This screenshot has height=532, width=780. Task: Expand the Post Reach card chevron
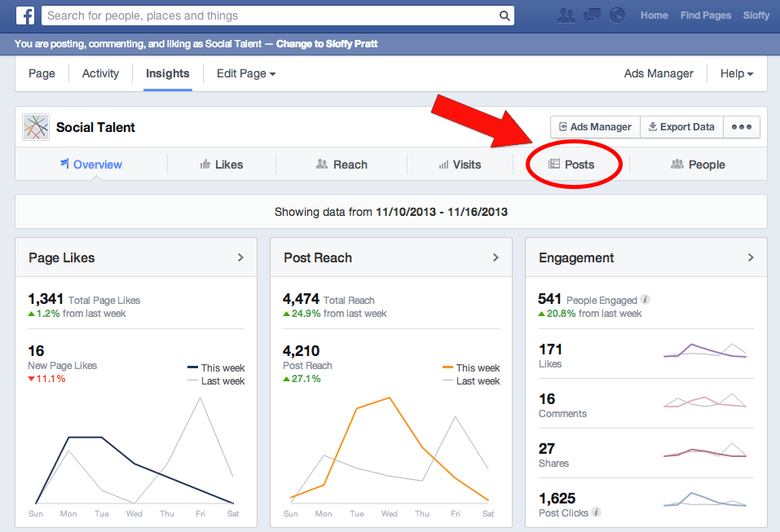[x=496, y=257]
